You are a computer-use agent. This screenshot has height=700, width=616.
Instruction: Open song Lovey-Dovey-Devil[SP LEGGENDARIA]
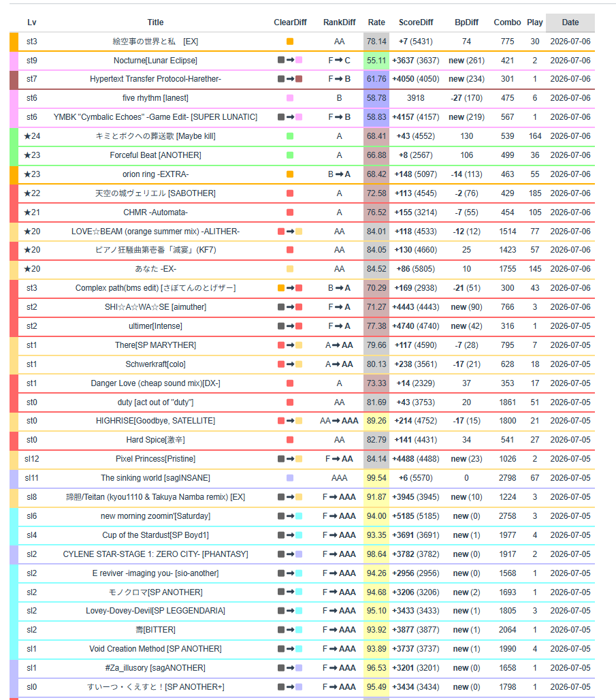(155, 611)
